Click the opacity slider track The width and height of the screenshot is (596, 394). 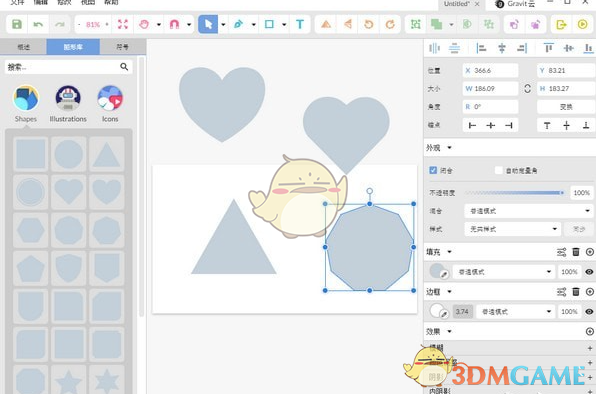[515, 193]
